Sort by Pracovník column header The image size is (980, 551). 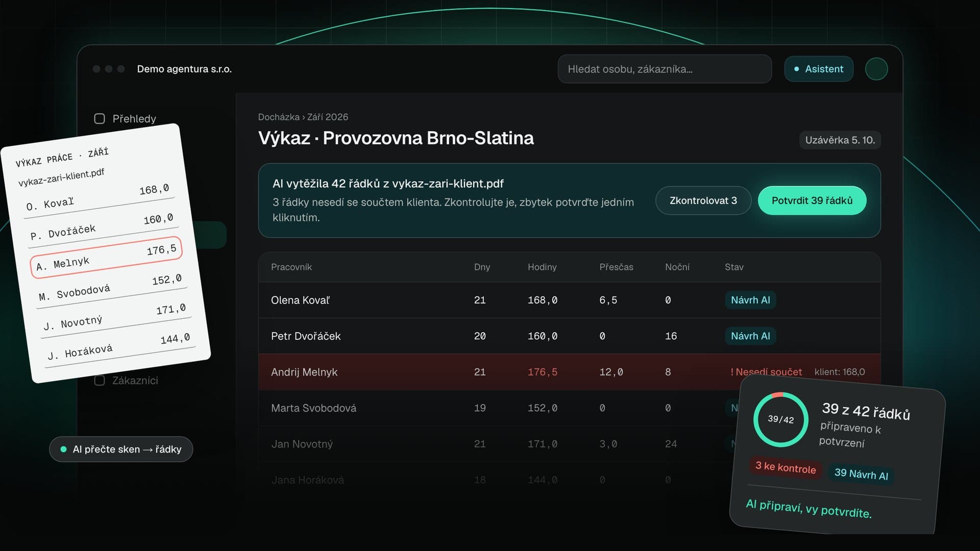tap(291, 267)
